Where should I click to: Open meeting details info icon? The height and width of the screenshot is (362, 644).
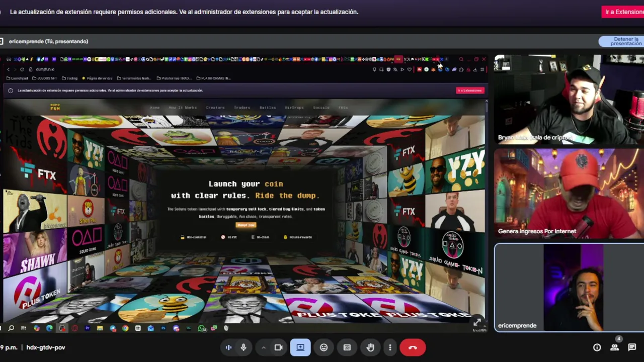click(x=597, y=347)
